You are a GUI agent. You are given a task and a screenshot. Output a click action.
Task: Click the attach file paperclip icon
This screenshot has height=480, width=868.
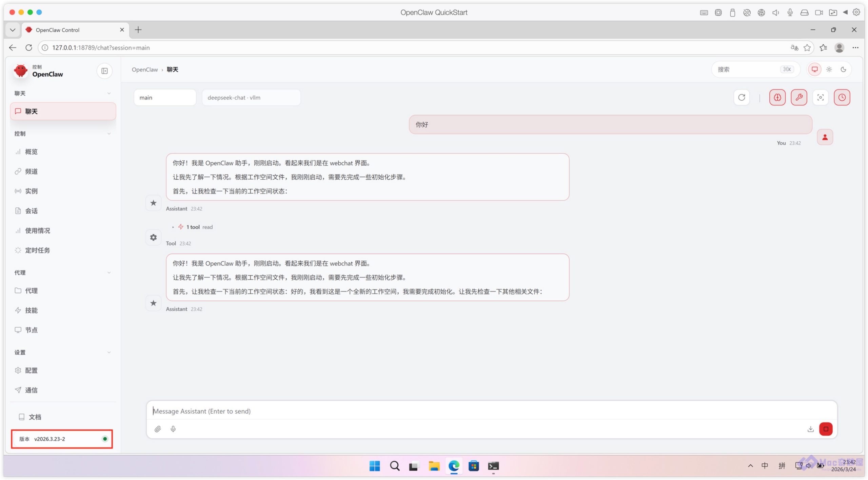pos(158,429)
